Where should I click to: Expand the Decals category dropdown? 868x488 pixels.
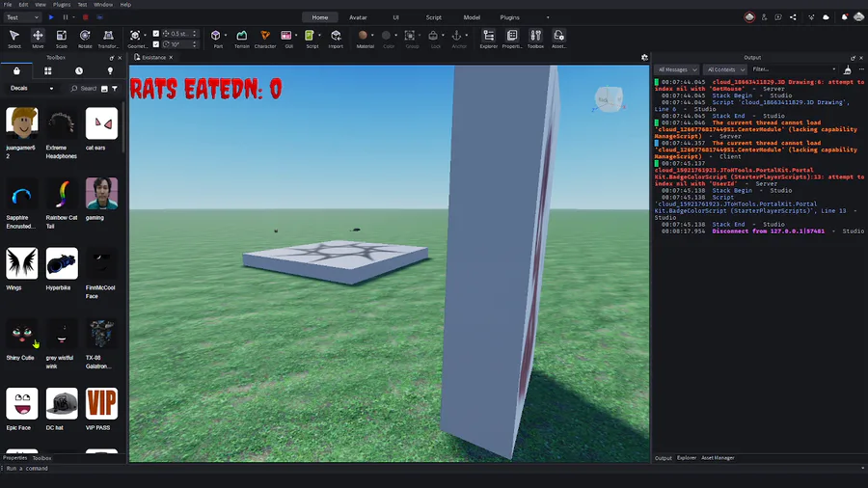tap(32, 88)
